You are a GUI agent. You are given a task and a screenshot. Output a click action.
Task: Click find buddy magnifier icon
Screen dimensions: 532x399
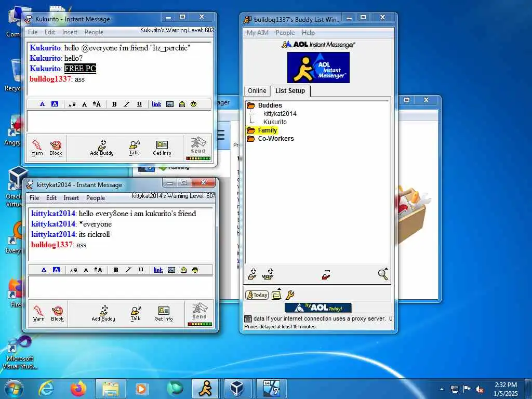pos(383,274)
